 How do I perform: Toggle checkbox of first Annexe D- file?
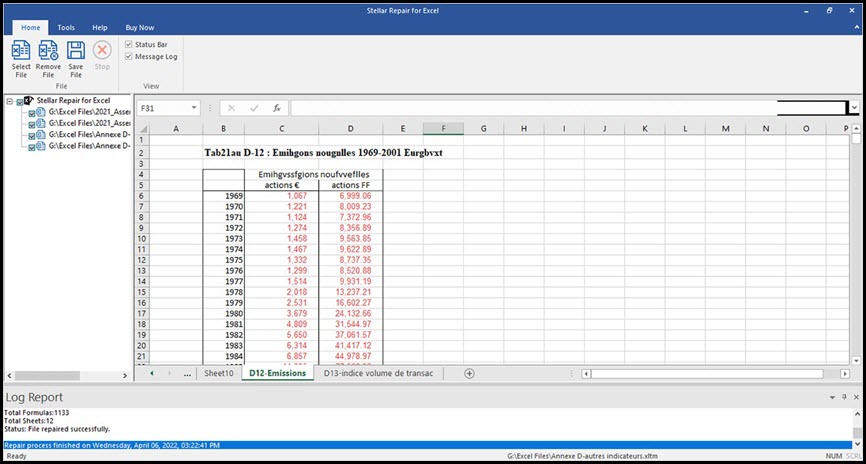tap(31, 135)
